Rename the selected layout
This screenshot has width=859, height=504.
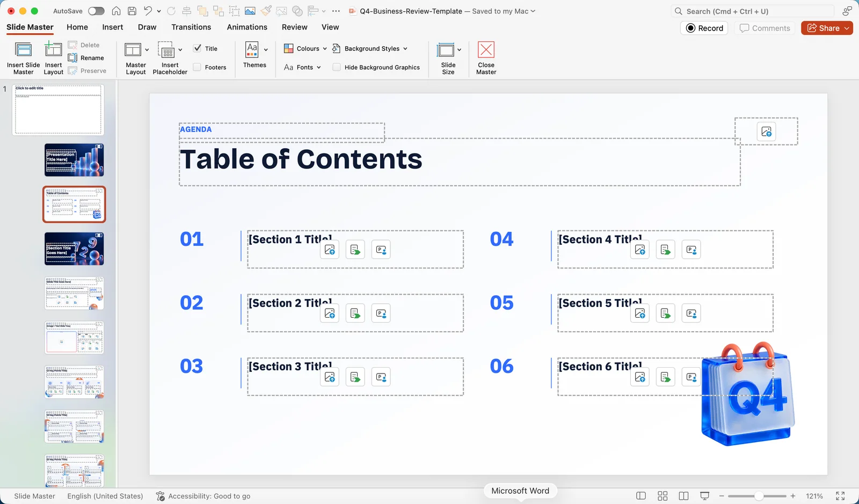click(x=86, y=58)
